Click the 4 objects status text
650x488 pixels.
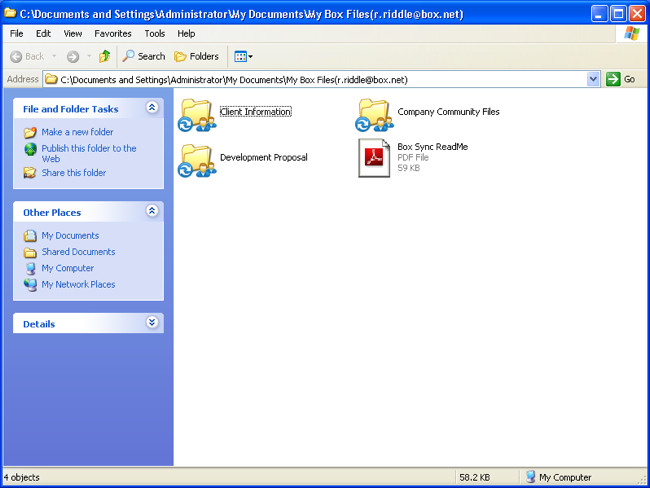pyautogui.click(x=22, y=477)
